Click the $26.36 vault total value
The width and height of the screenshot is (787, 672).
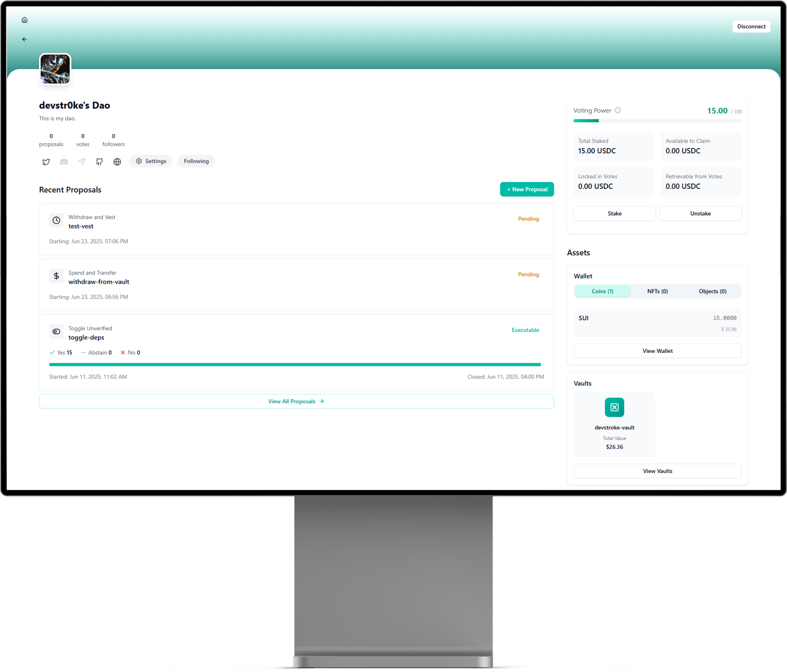[614, 447]
